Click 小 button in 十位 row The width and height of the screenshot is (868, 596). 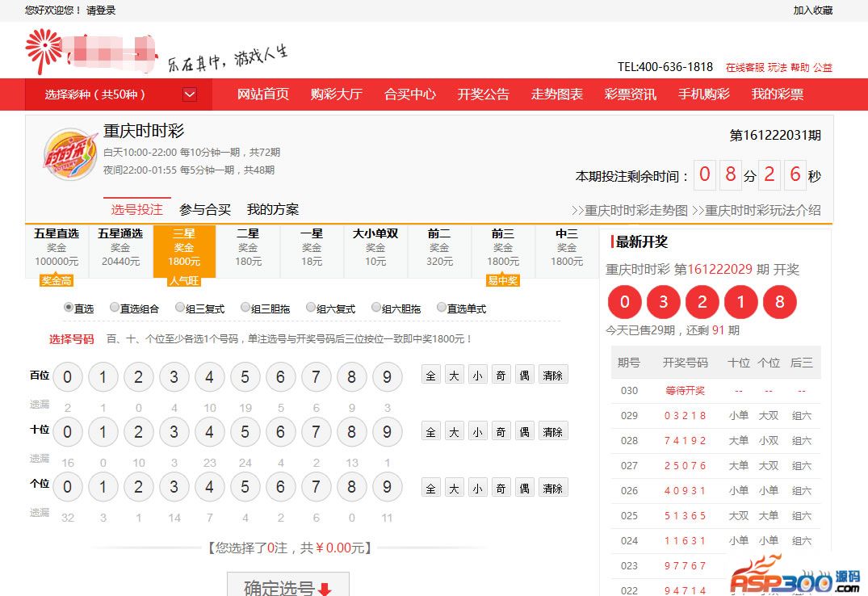[x=478, y=431]
